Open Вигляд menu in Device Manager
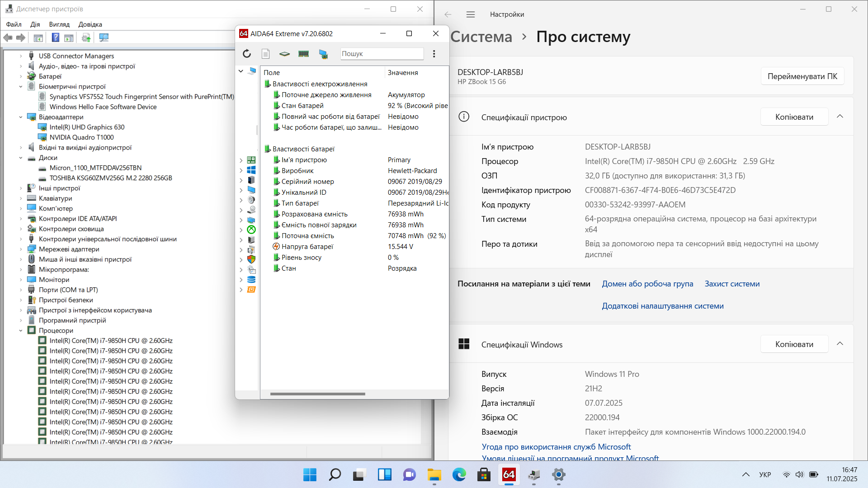Viewport: 868px width, 488px height. tap(59, 24)
